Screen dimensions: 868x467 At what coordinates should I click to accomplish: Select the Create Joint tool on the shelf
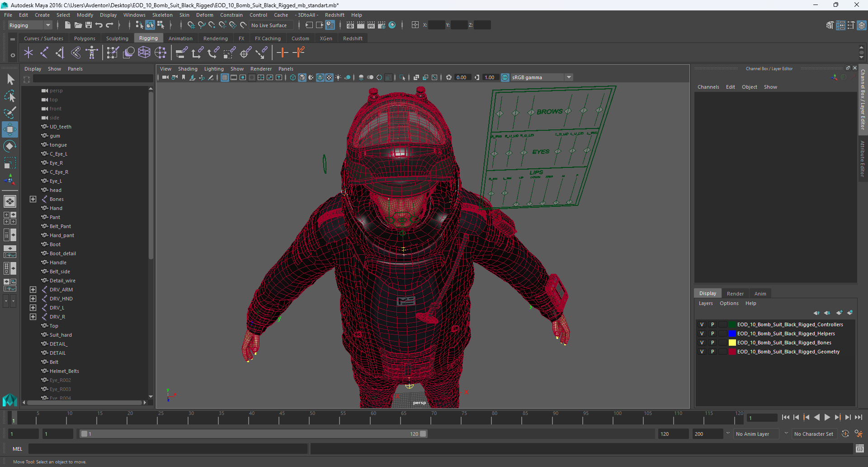tap(44, 53)
